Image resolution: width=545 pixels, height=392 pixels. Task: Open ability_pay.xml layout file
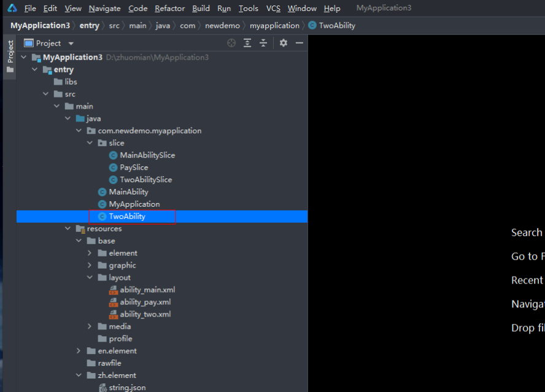click(147, 302)
